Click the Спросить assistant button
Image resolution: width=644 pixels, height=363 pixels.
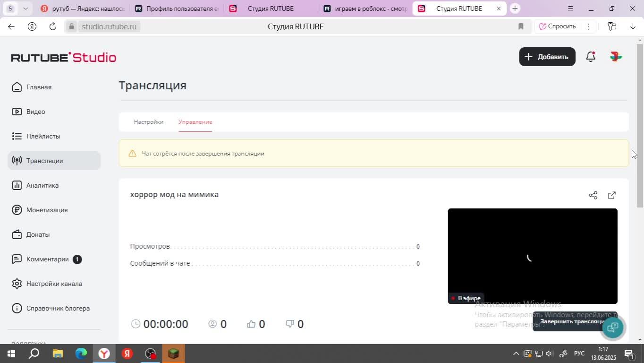pos(557,26)
